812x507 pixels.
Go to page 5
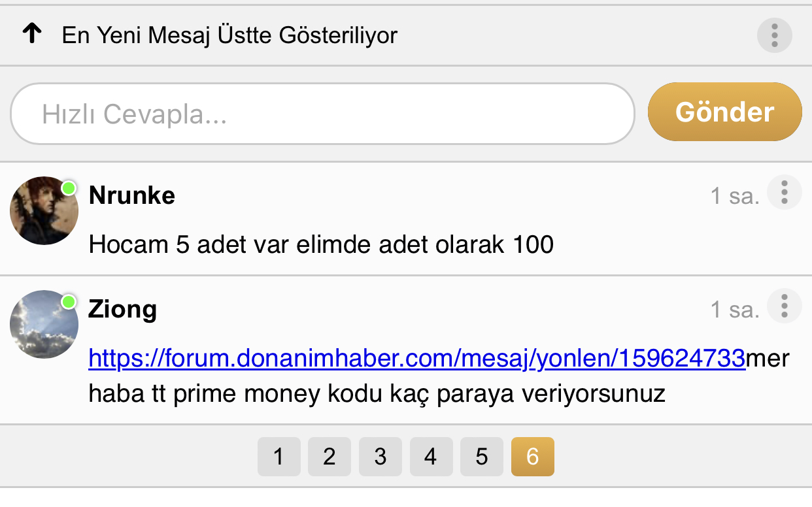click(482, 457)
